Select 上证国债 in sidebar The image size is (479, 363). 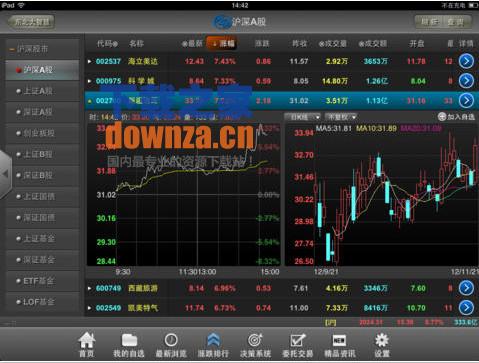(x=42, y=197)
